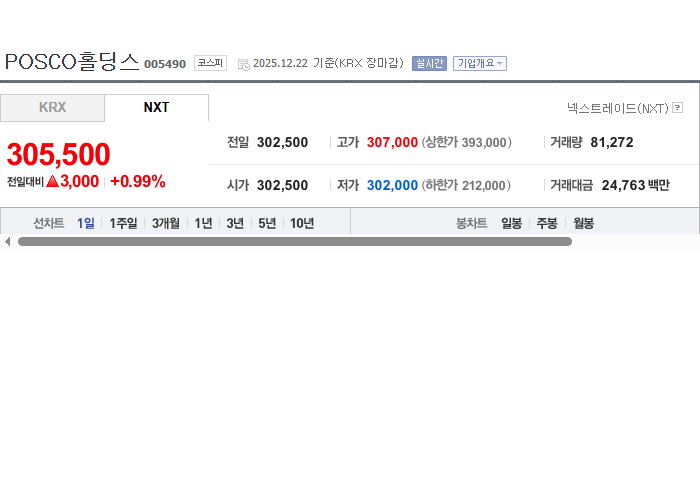Screen dimensions: 700x490
Task: Click the 거래량 value 81,272
Action: [612, 142]
